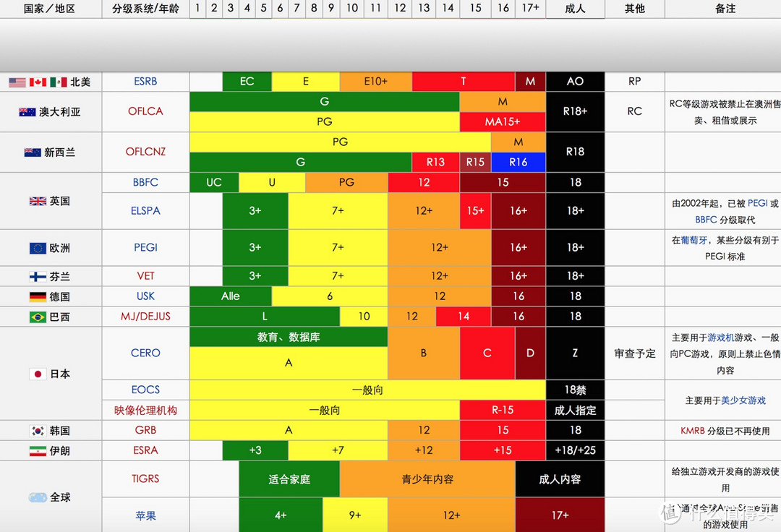Click the United Kingdom flag icon

38,201
